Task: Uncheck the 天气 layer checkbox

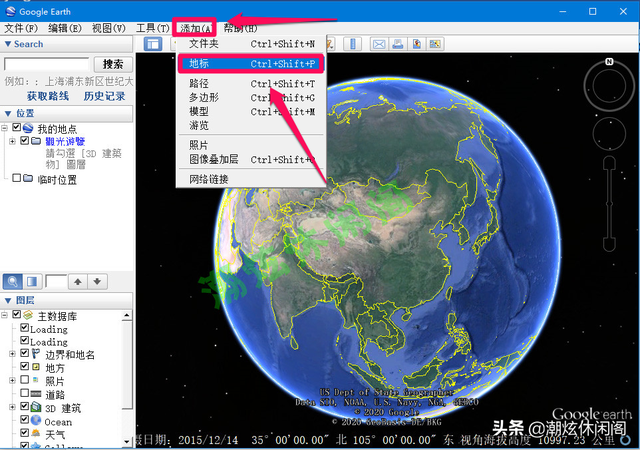Action: pos(24,432)
